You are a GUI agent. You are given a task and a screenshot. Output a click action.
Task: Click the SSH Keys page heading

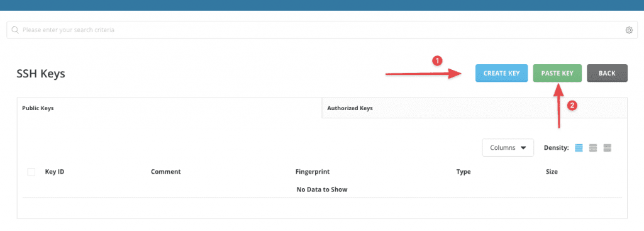[41, 74]
